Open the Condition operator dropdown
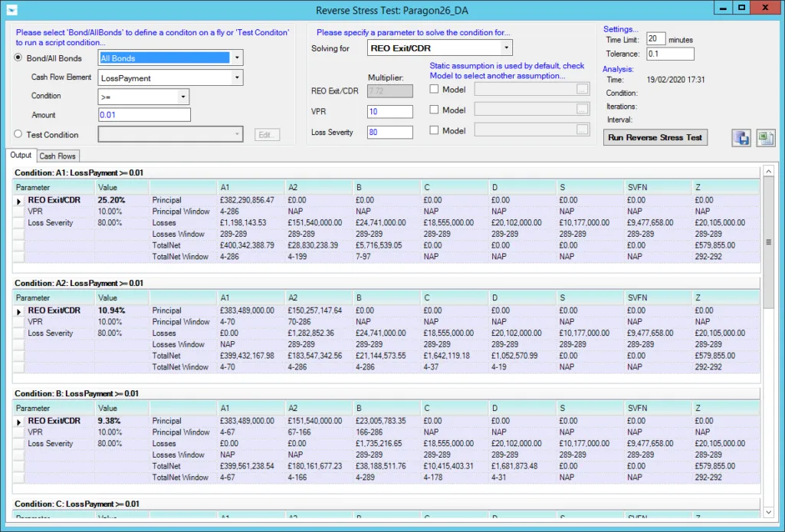Viewport: 785px width, 532px height. pos(182,96)
